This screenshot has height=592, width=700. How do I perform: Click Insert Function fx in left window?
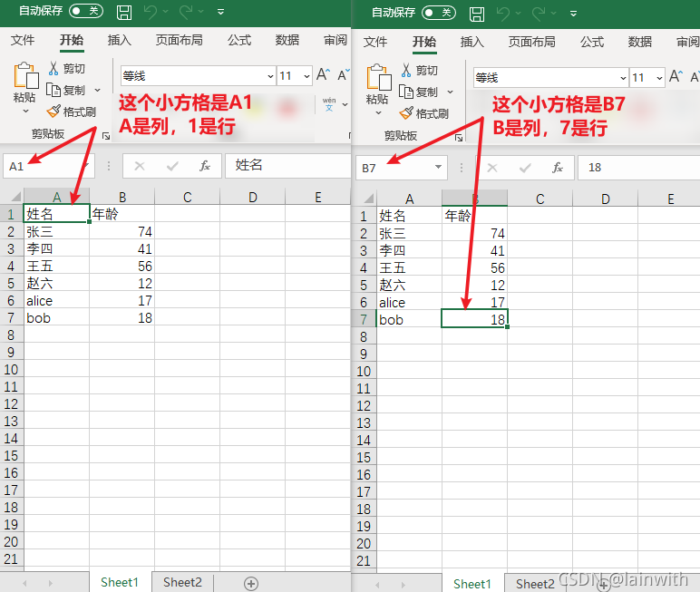[x=204, y=166]
